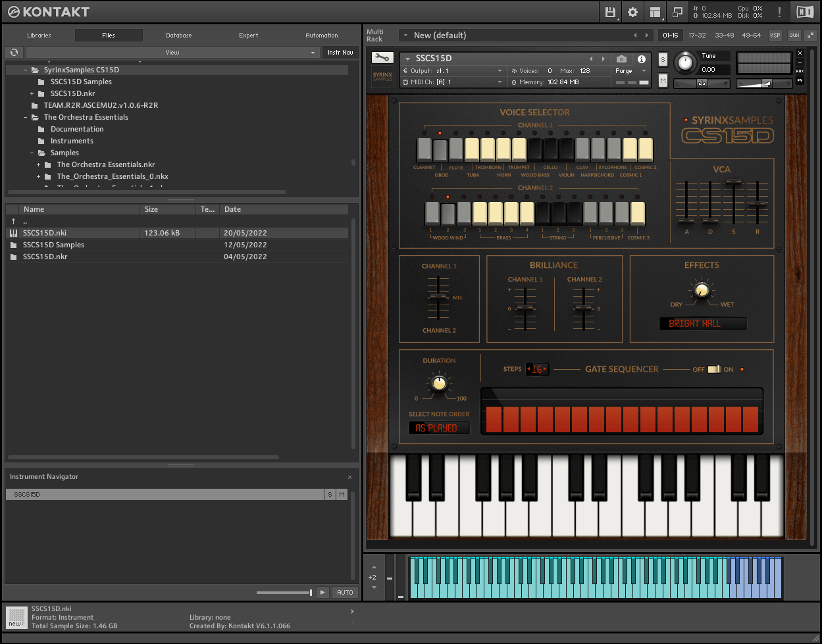Click the pan center icon

click(702, 84)
